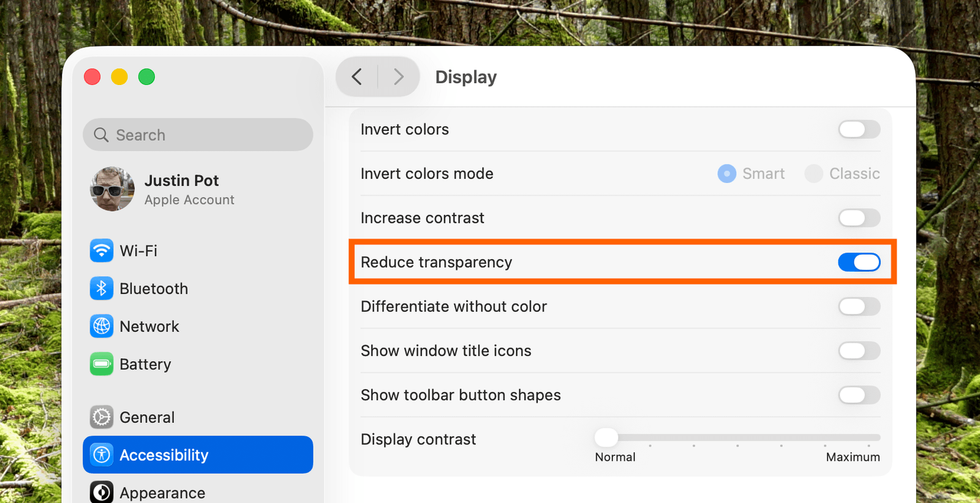This screenshot has width=980, height=503.
Task: Open Network globe icon
Action: click(x=102, y=327)
